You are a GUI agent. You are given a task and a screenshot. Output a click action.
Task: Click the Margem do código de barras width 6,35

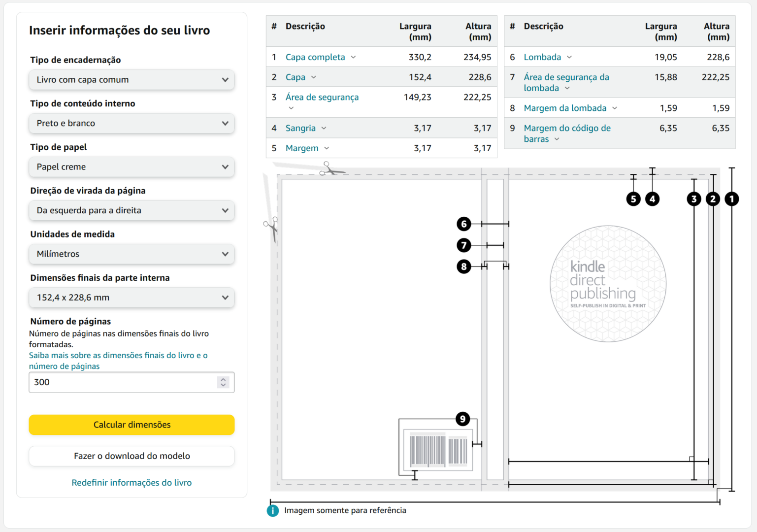pyautogui.click(x=668, y=128)
